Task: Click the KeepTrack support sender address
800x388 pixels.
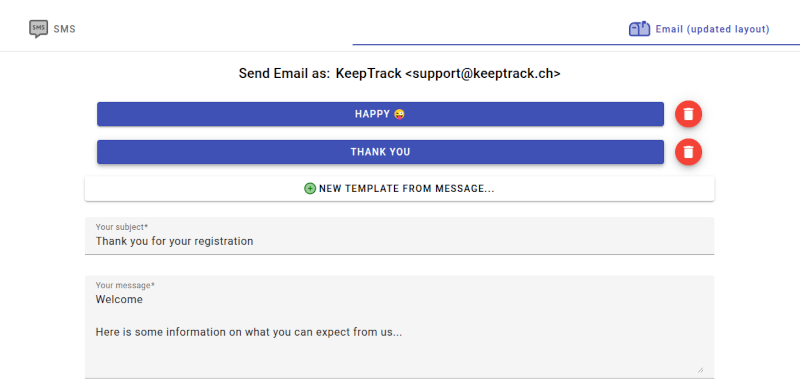Action: click(448, 74)
